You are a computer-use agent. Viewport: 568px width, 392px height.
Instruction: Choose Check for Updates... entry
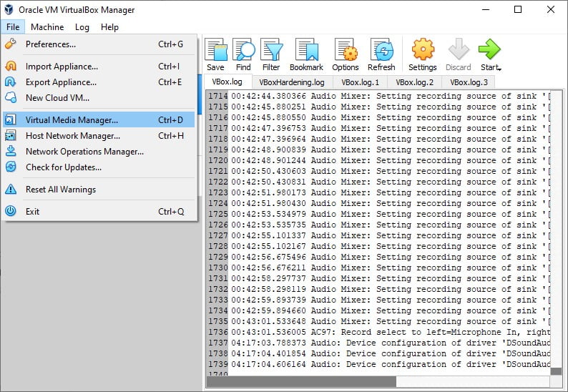[x=99, y=167]
